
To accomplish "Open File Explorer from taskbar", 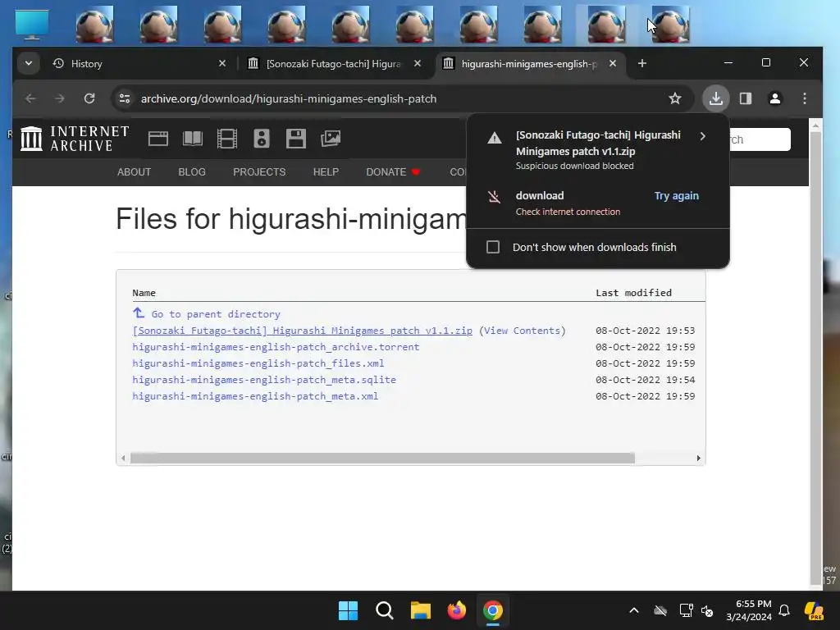I will 421,610.
